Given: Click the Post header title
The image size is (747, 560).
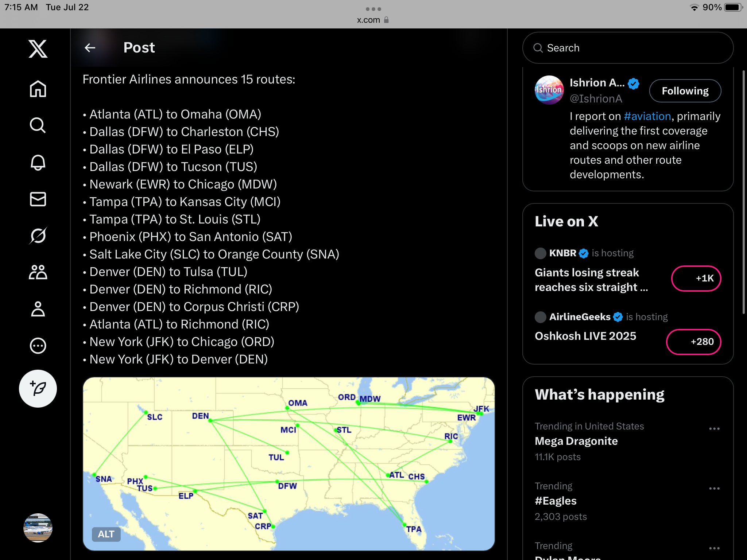Looking at the screenshot, I should pos(139,48).
